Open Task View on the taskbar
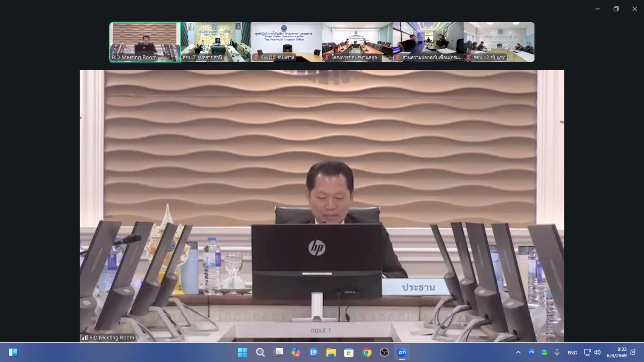Screen dimensions: 644x362 [x=278, y=353]
